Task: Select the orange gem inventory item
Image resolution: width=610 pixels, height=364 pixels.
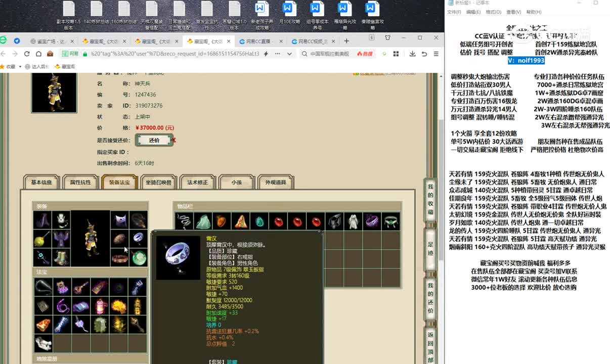Action: click(222, 221)
